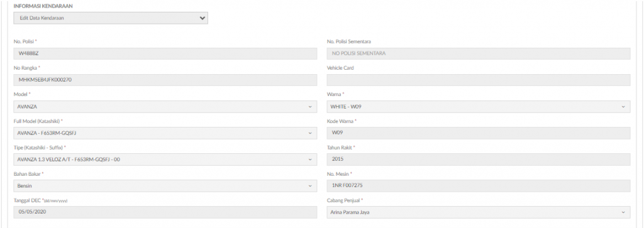Viewport: 644px width, 228px height.
Task: Click the Full Model field chevron icon
Action: coord(309,133)
